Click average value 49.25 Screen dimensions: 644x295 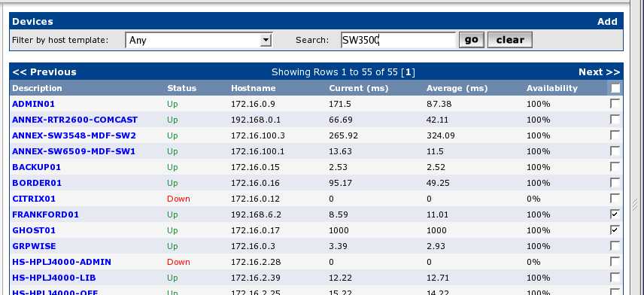click(x=438, y=183)
